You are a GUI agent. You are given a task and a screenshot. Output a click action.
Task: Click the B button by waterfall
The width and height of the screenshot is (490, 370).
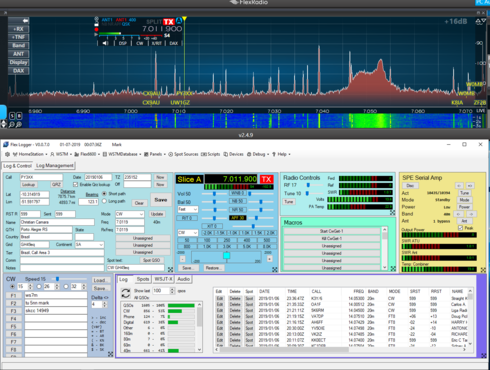click(x=19, y=116)
